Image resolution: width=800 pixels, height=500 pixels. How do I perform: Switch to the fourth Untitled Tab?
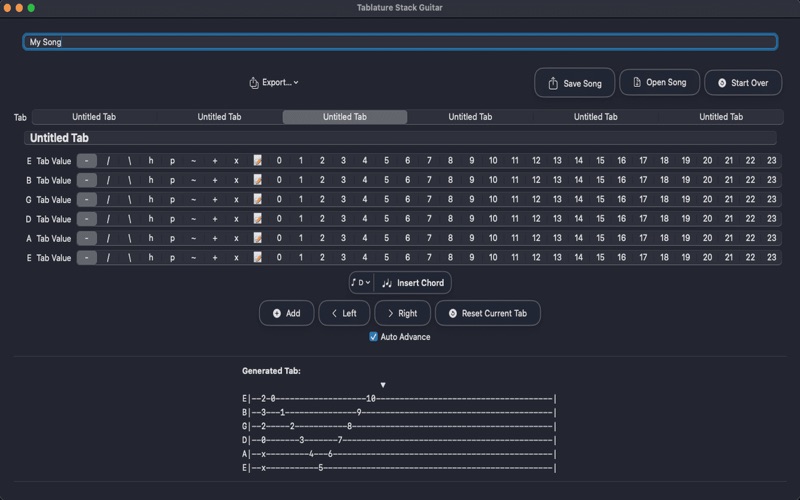click(470, 117)
